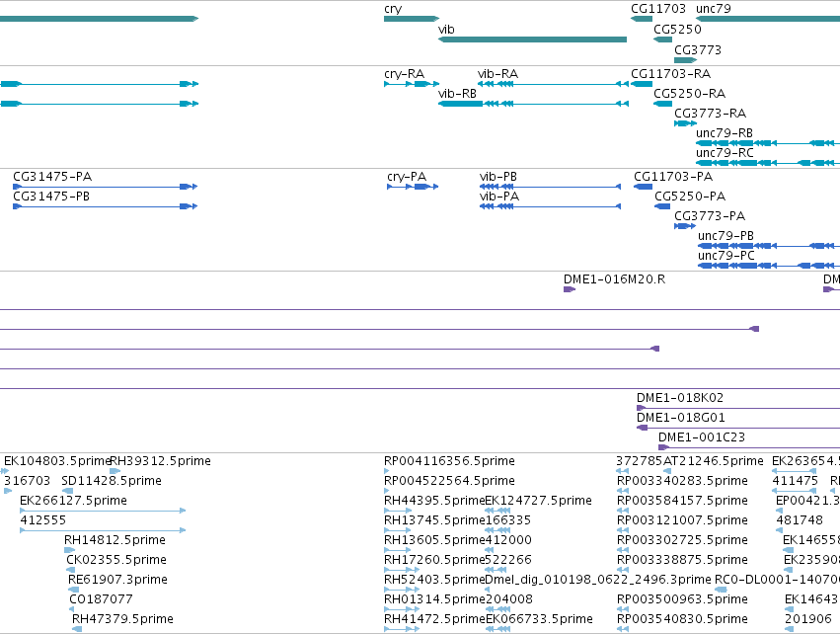Image resolution: width=840 pixels, height=634 pixels.
Task: Open RP003340283.5prime EST
Action: pyautogui.click(x=623, y=491)
